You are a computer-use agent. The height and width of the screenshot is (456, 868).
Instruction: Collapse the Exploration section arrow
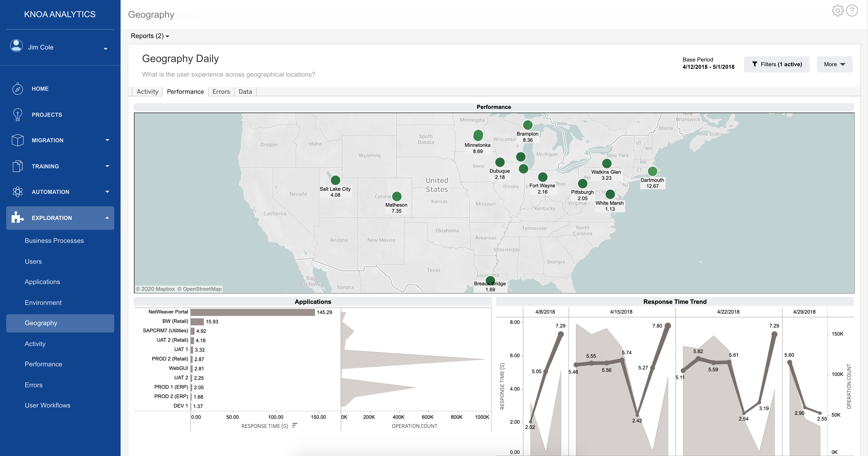click(x=107, y=218)
